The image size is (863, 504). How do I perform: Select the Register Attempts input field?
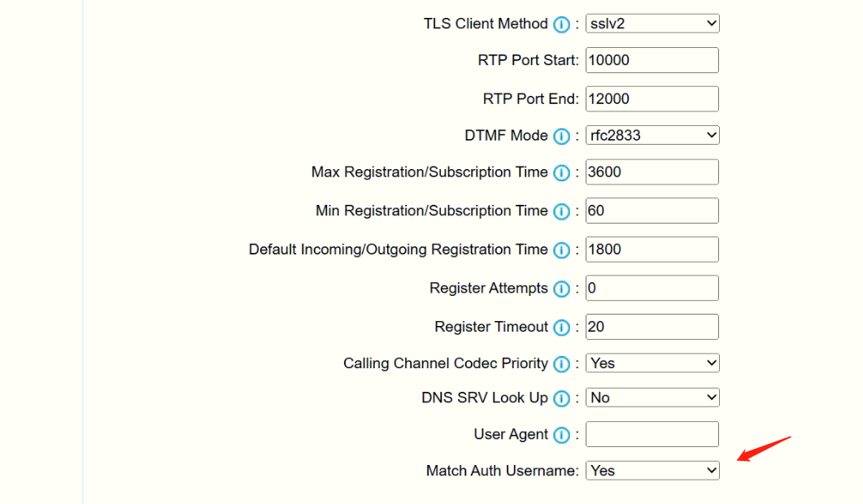pos(652,288)
